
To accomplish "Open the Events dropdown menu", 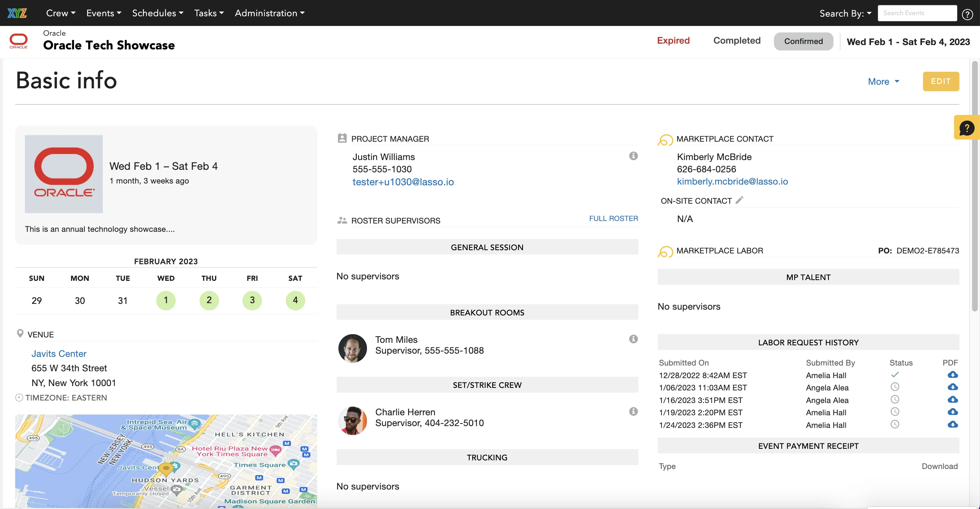I will pyautogui.click(x=104, y=13).
